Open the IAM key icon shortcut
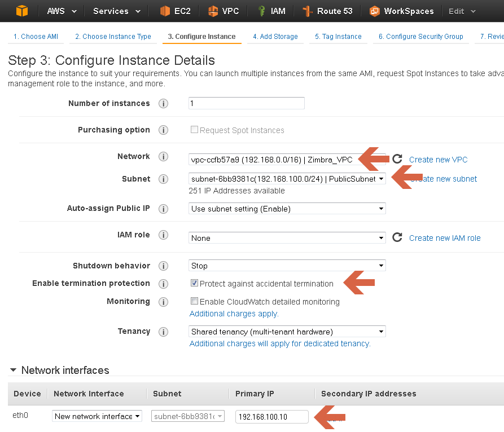 click(x=262, y=11)
